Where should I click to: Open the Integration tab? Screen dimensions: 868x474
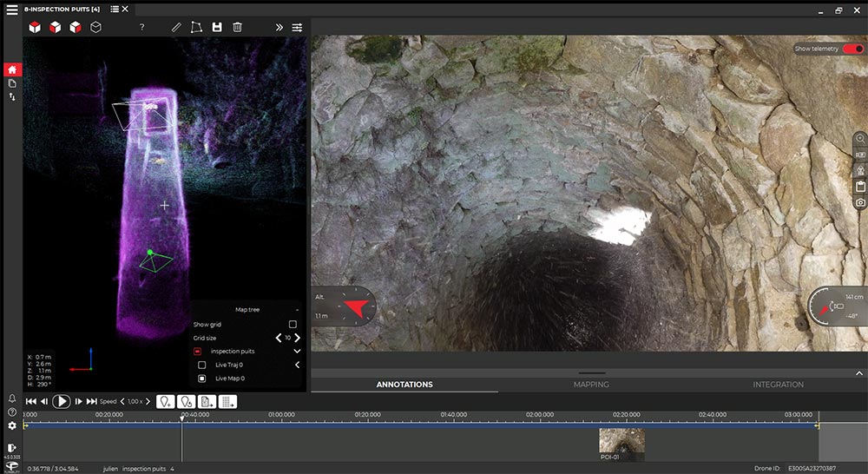[x=778, y=385]
